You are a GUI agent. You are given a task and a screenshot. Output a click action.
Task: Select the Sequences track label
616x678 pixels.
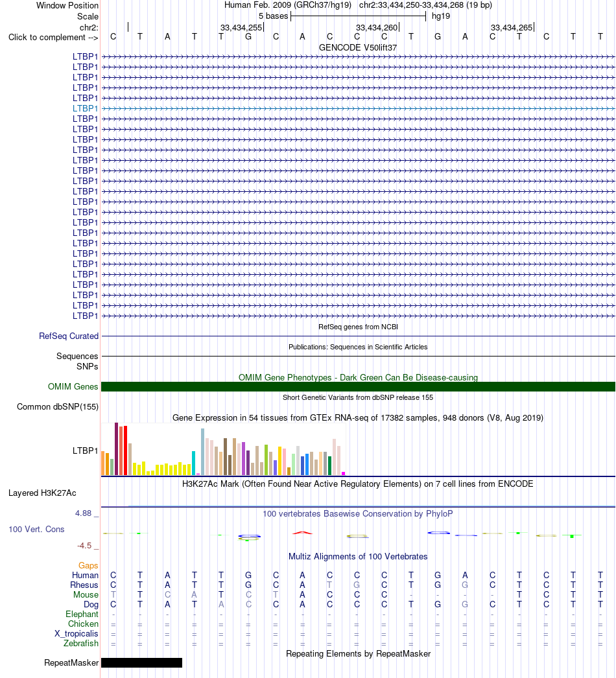point(77,357)
